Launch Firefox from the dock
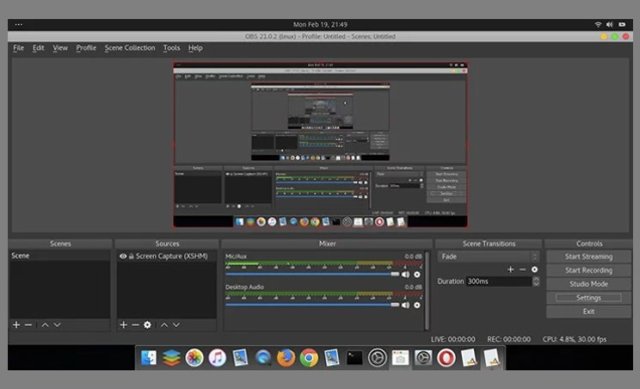 click(286, 358)
